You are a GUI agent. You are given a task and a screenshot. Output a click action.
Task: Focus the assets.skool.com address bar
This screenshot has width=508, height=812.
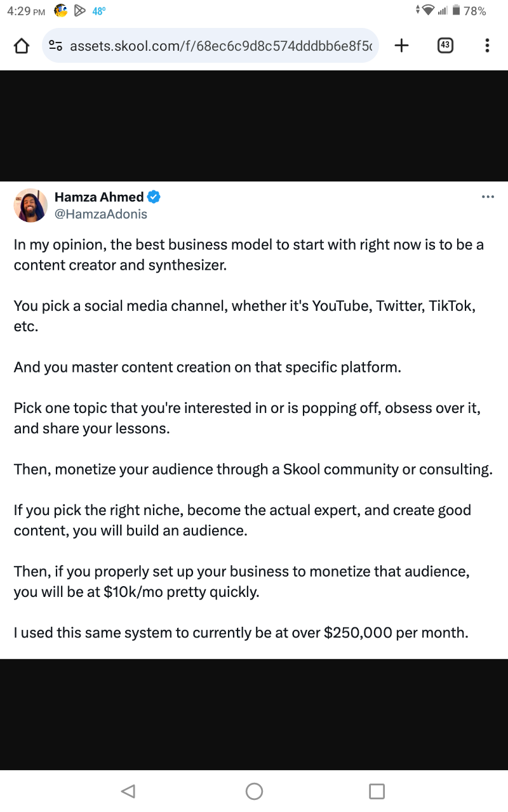[x=220, y=46]
